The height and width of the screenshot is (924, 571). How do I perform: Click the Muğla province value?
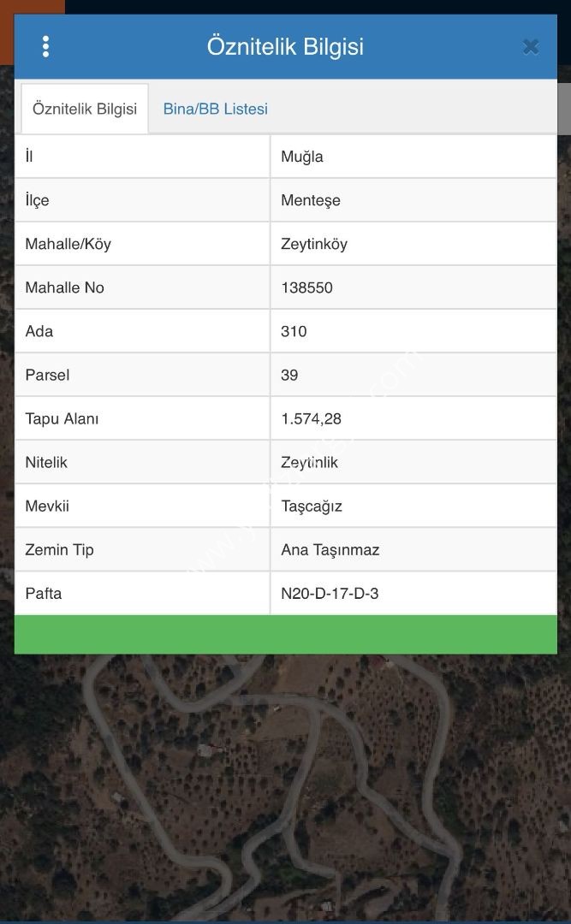(301, 157)
